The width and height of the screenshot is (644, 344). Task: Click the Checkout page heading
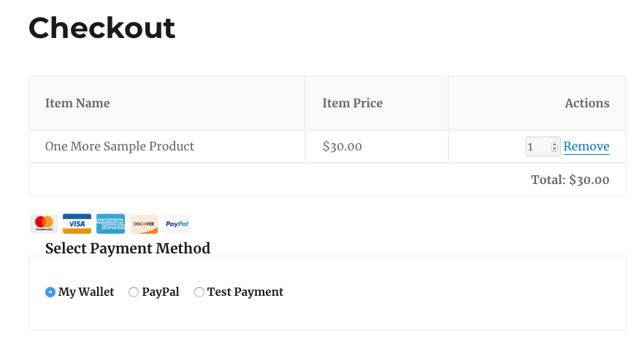click(x=102, y=28)
